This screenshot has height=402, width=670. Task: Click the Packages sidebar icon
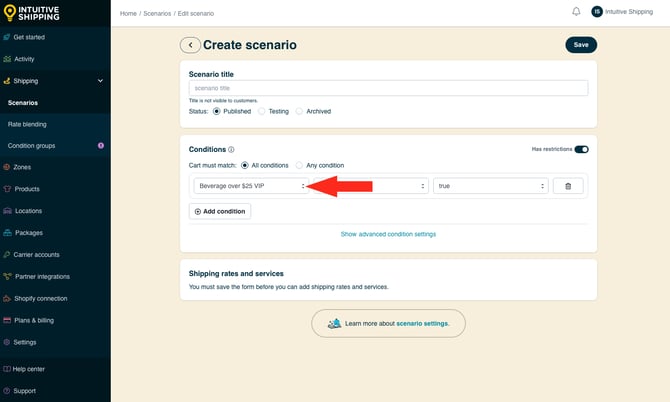tap(7, 233)
